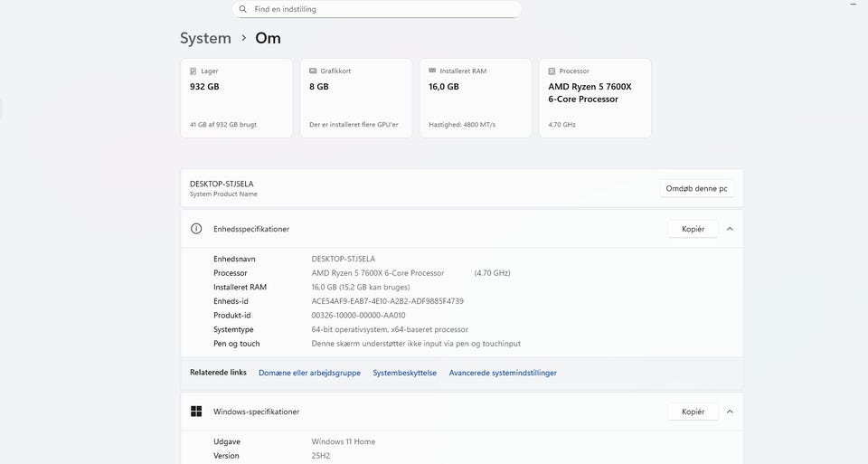Open the Systembeskyttelse link
Screen dimensions: 868x464
click(x=404, y=373)
